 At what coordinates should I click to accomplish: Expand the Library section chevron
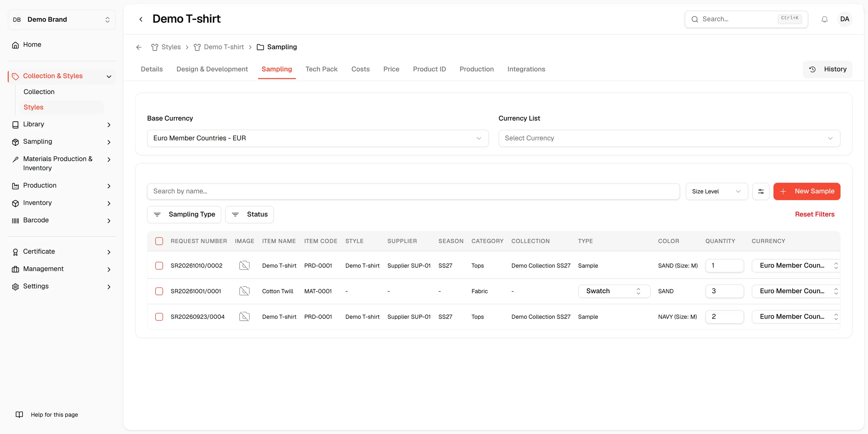tap(109, 125)
